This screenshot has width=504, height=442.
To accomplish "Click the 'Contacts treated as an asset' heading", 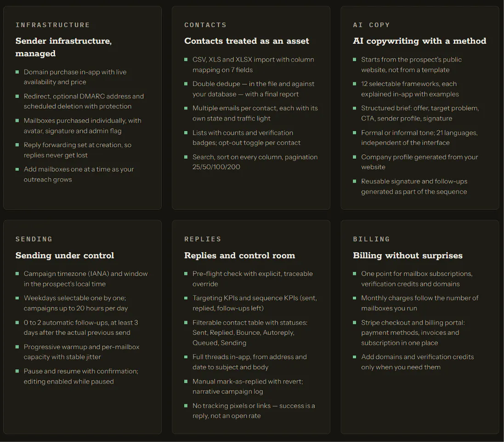I will pyautogui.click(x=247, y=41).
